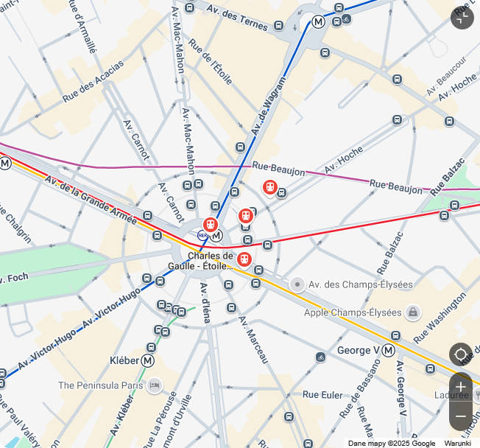The height and width of the screenshot is (448, 480).
Task: Click the Av. des Champs-Élysées place marker
Action: click(297, 284)
